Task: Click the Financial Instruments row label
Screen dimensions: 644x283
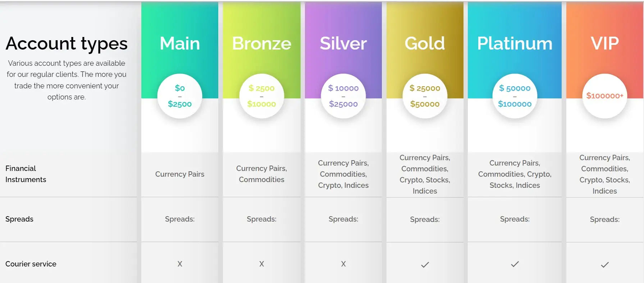Action: click(26, 174)
